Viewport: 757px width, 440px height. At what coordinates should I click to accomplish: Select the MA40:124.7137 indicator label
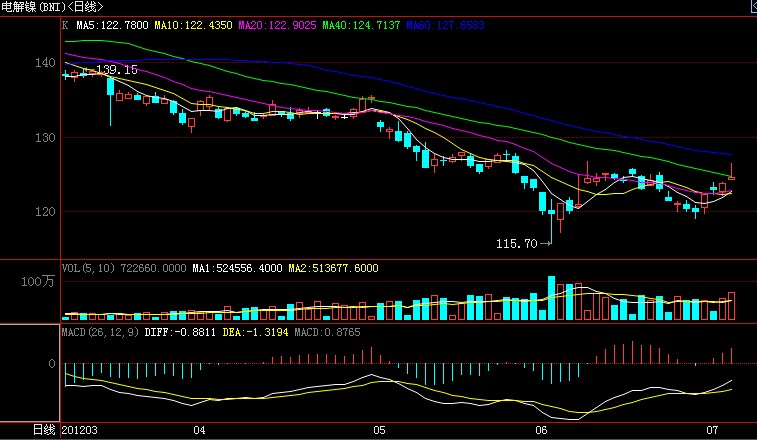point(361,25)
